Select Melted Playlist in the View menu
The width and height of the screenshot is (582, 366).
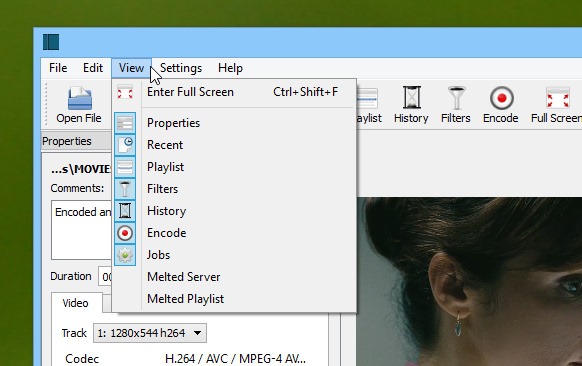[x=234, y=299]
